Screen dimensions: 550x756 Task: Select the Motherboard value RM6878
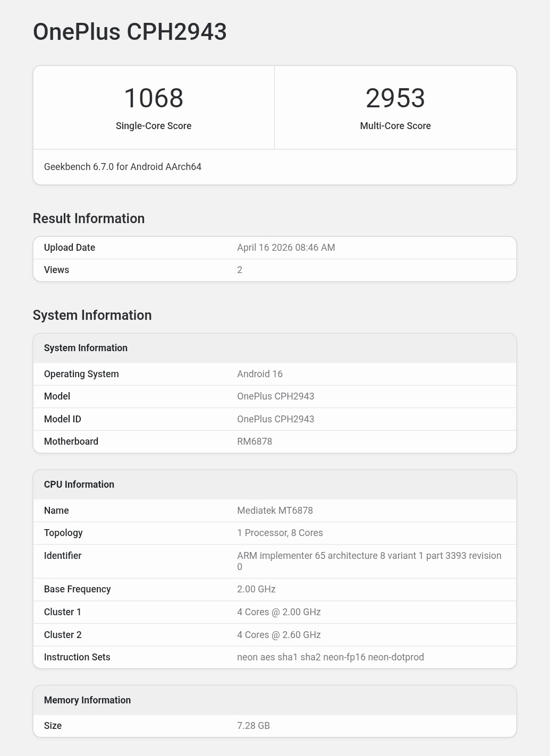[255, 441]
